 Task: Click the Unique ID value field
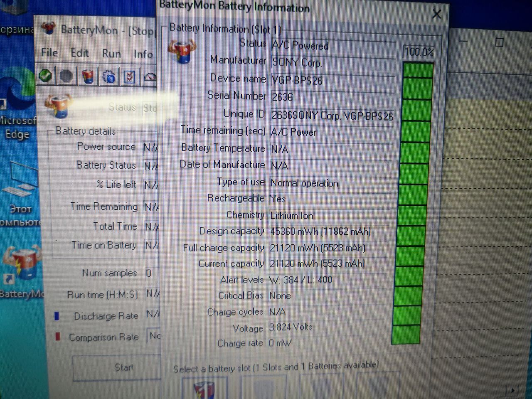[x=332, y=115]
